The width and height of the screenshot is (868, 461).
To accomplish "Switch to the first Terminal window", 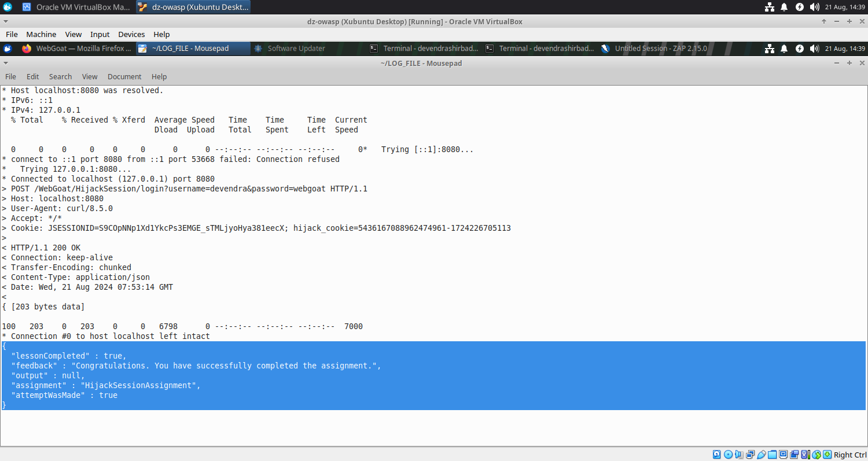I will [425, 49].
